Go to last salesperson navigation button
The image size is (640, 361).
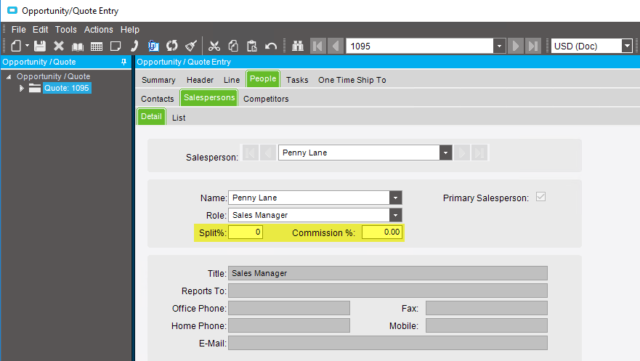(x=480, y=153)
